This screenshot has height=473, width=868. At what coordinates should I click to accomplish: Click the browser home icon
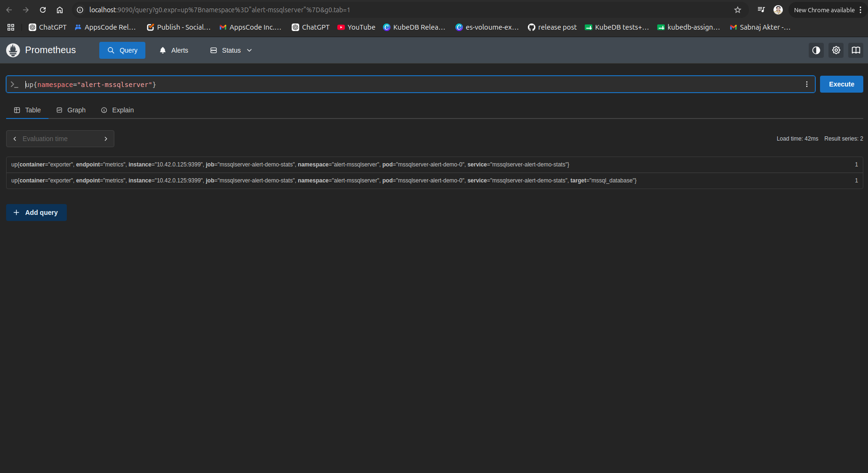click(60, 10)
